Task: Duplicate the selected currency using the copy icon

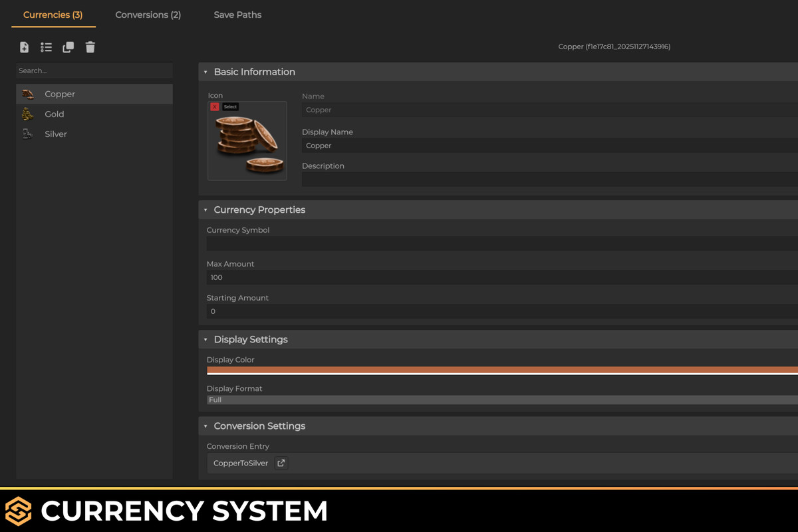Action: tap(68, 47)
